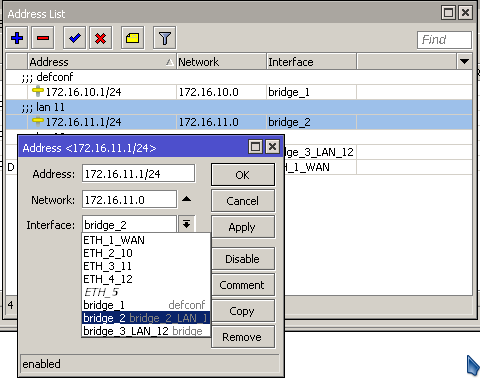Confirm with the OK button

pyautogui.click(x=243, y=175)
